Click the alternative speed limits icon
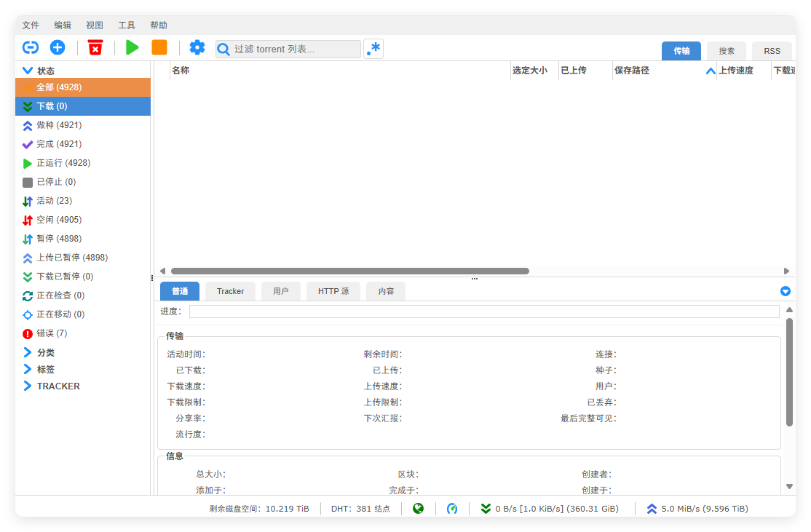Image resolution: width=811 pixels, height=532 pixels. pos(453,508)
